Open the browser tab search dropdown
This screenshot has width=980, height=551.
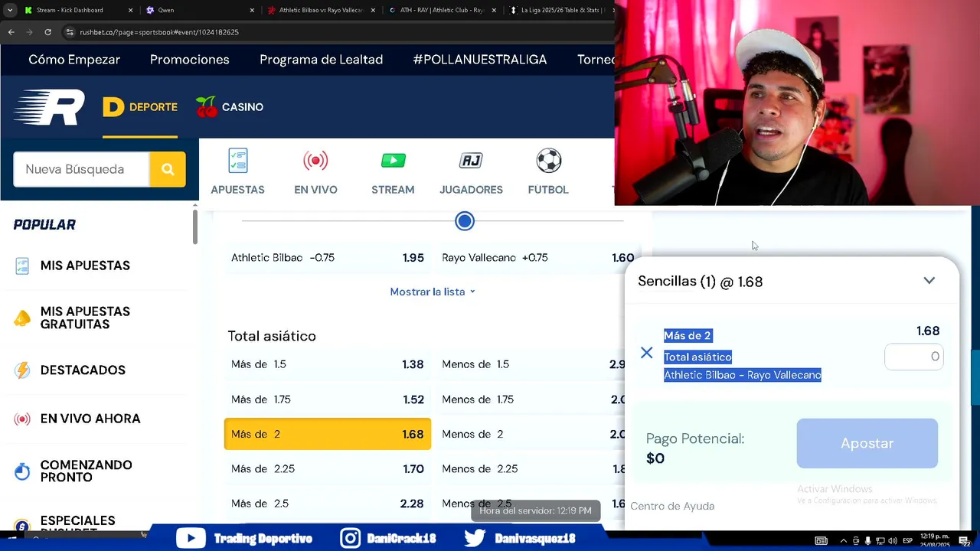point(10,10)
